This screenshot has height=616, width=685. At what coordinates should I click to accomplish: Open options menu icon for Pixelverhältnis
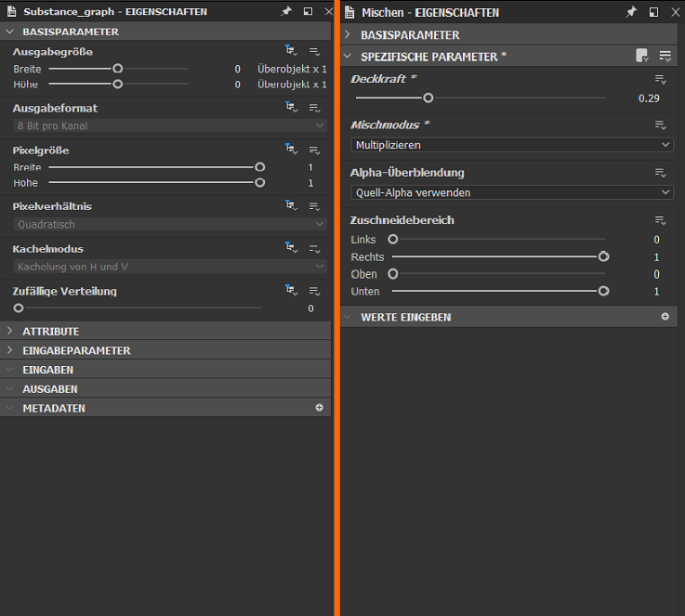[314, 206]
